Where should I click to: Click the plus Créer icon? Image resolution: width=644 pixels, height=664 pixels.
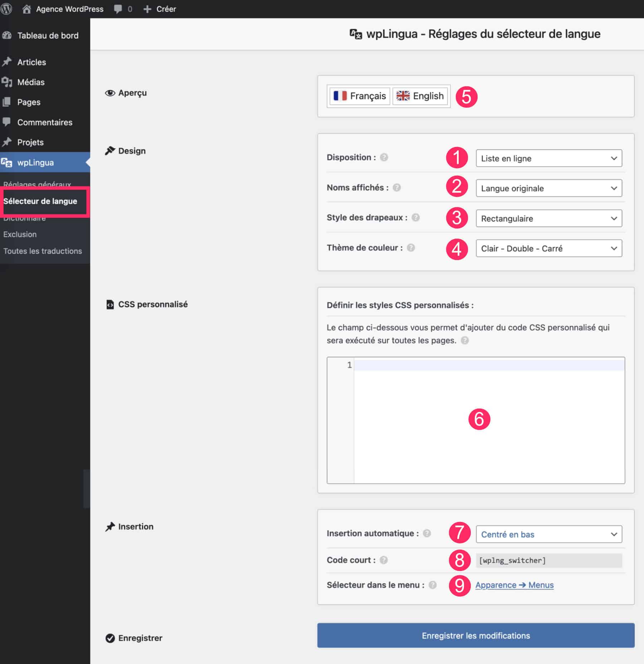(x=147, y=9)
